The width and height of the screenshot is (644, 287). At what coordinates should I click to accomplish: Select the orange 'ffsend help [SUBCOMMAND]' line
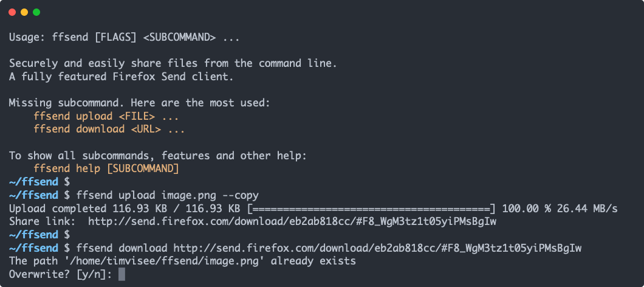pos(106,168)
